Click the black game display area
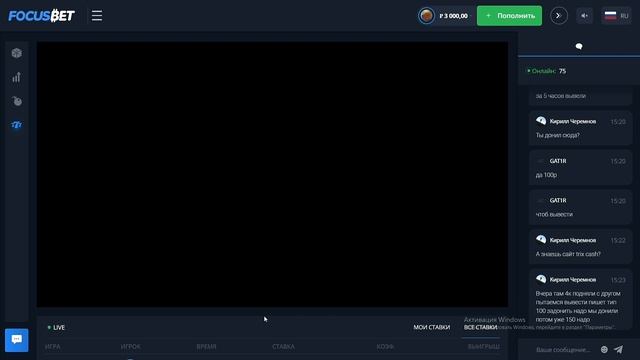Viewport: 640px width, 360px height. (272, 174)
